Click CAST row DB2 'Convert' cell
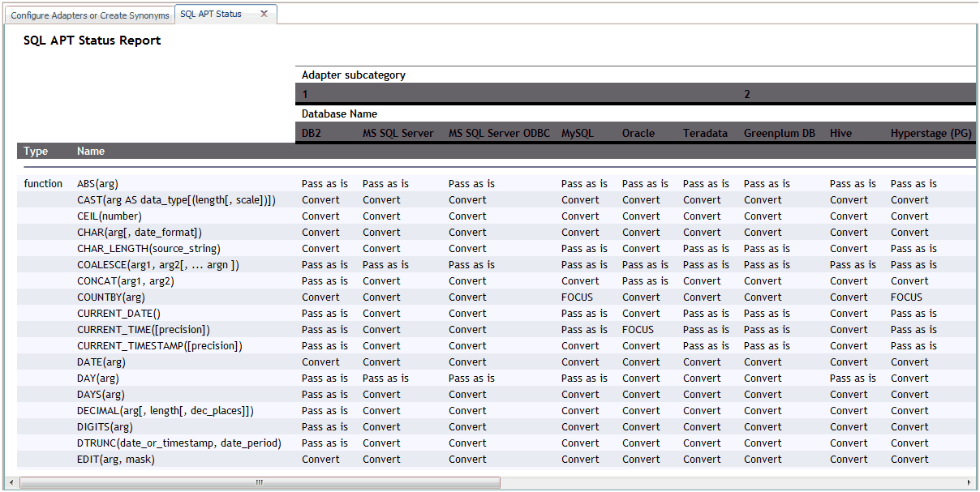 pos(320,199)
